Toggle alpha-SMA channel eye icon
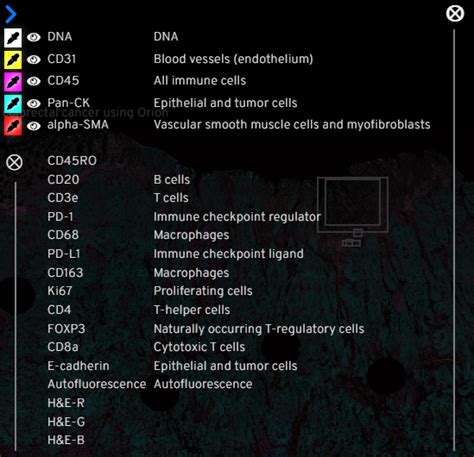474x457 pixels. coord(34,126)
